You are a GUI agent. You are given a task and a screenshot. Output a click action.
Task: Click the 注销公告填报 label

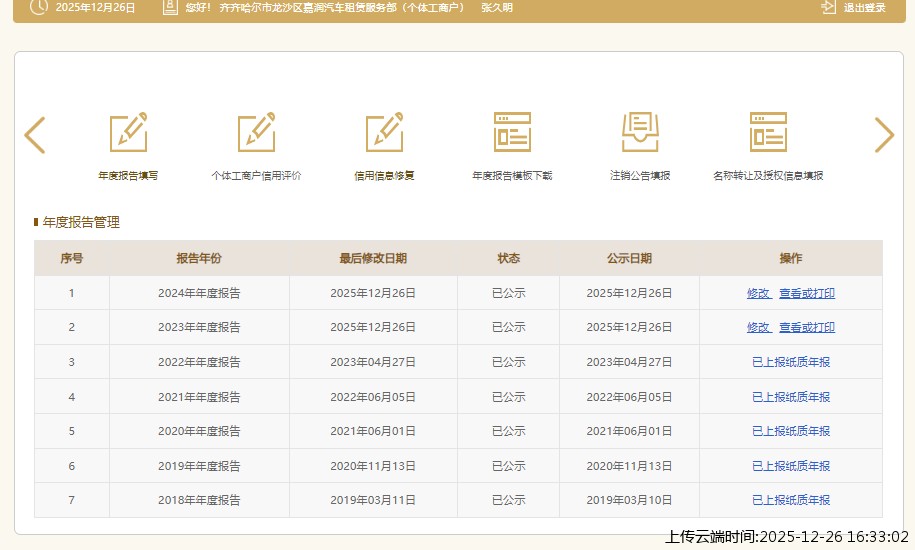(x=640, y=176)
